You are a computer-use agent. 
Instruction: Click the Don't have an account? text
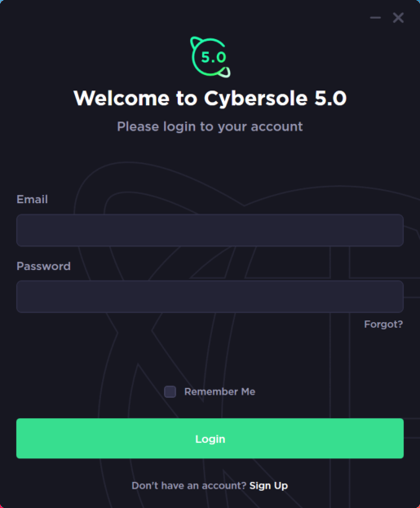[x=189, y=486]
